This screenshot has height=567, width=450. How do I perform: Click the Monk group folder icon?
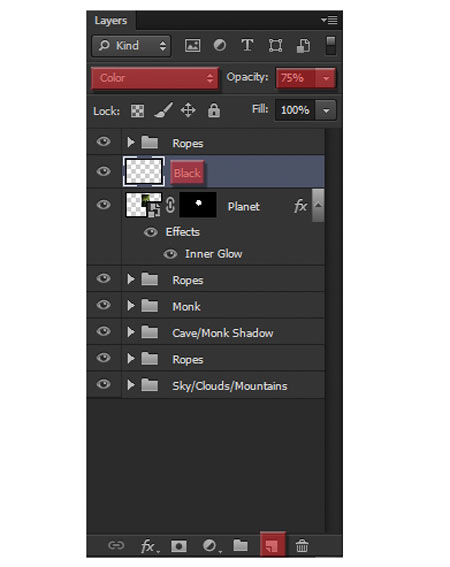149,306
